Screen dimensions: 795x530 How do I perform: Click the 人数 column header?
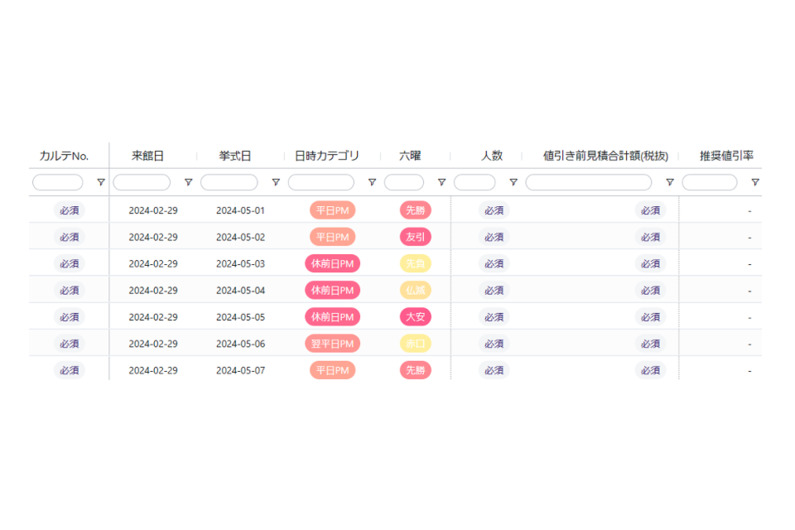pos(491,156)
